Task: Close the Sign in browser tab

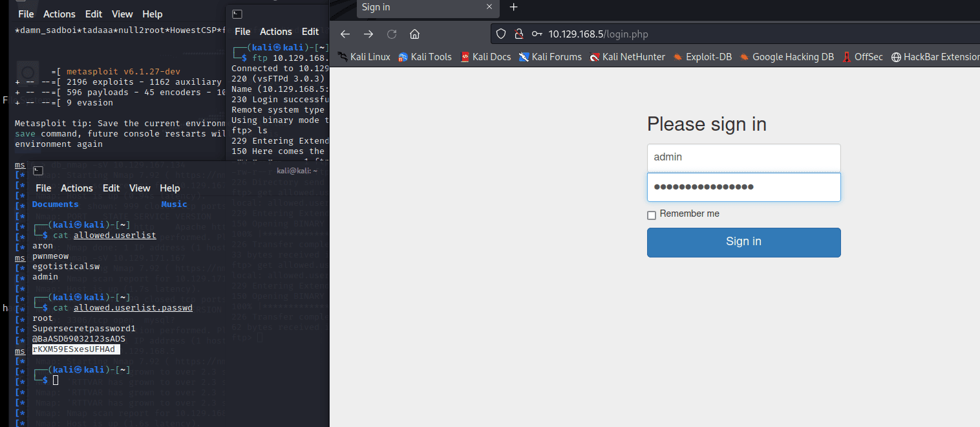Action: tap(490, 7)
